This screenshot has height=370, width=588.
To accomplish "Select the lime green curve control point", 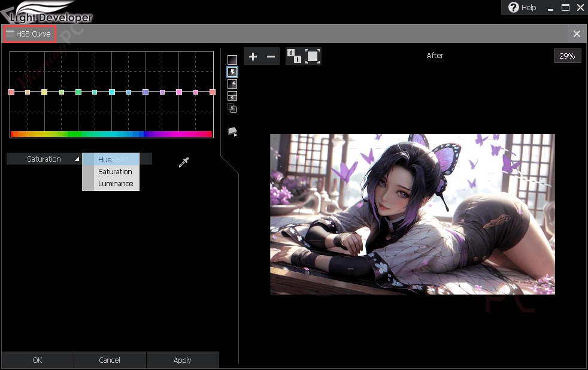I will tap(62, 92).
